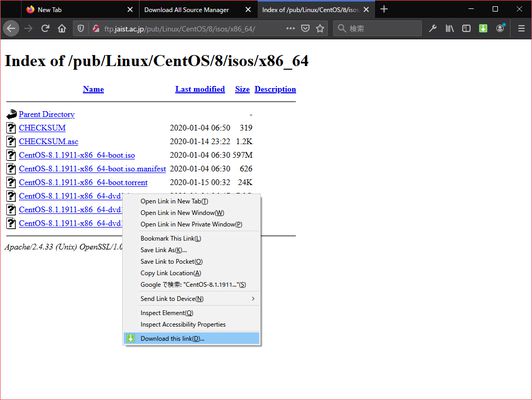
Task: Open Firefox account icon
Action: (x=500, y=28)
